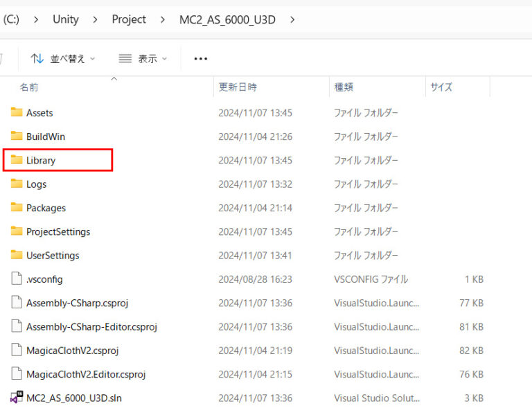Viewport: 532px width, 415px height.
Task: Open the Assets folder icon
Action: click(x=17, y=112)
